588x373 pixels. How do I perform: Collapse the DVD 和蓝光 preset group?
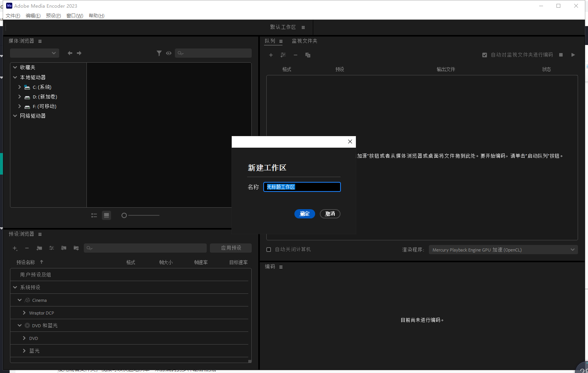pyautogui.click(x=20, y=325)
